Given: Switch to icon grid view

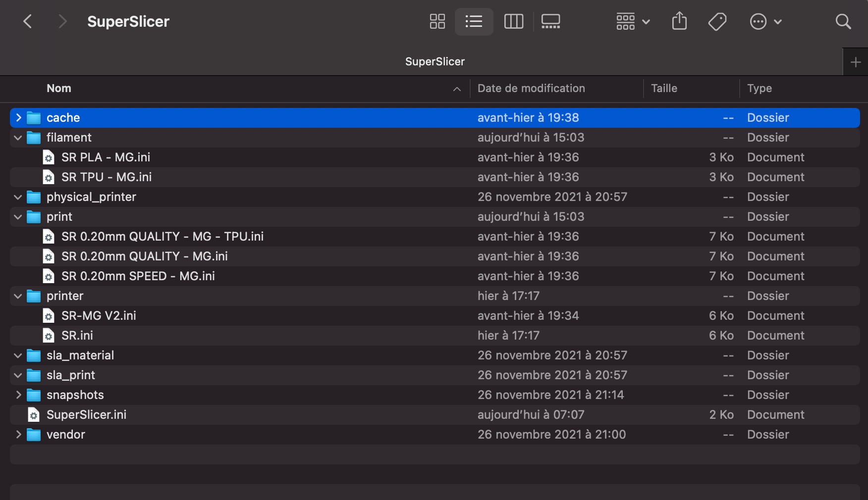Looking at the screenshot, I should tap(437, 21).
